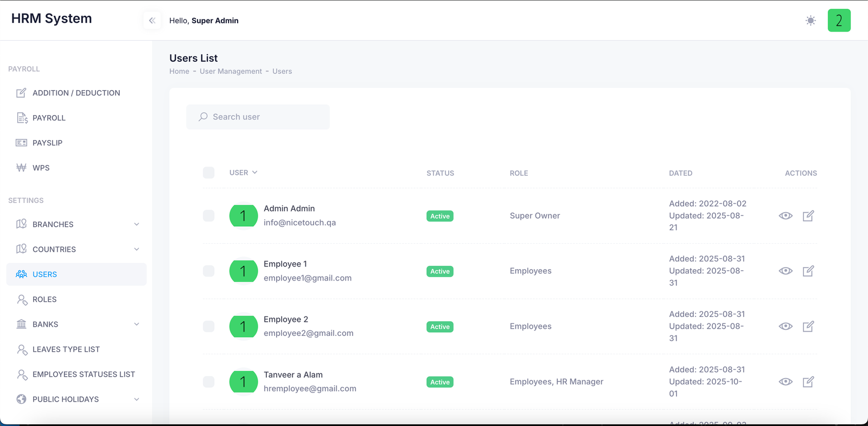Open the green user profile avatar
Viewport: 868px width, 426px height.
coord(839,21)
